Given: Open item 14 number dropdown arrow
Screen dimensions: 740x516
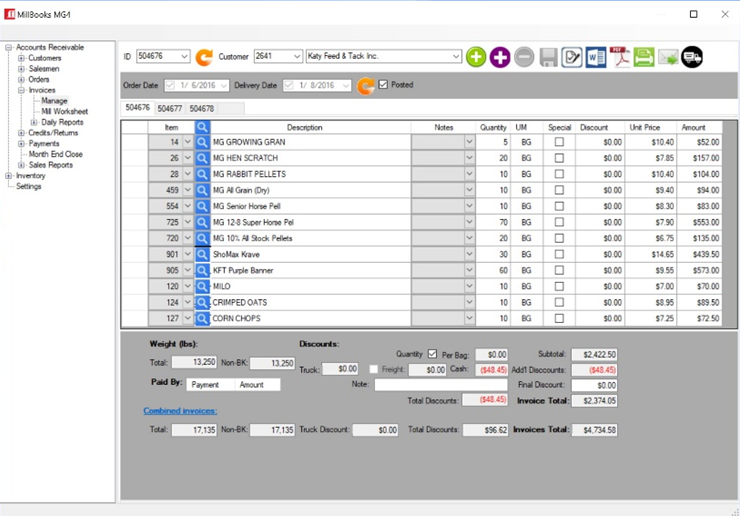Looking at the screenshot, I should (187, 142).
